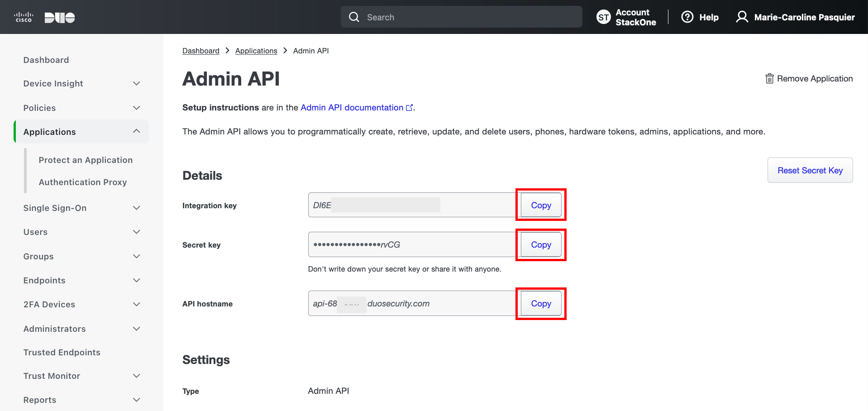Click the secret key warning text

tap(405, 269)
